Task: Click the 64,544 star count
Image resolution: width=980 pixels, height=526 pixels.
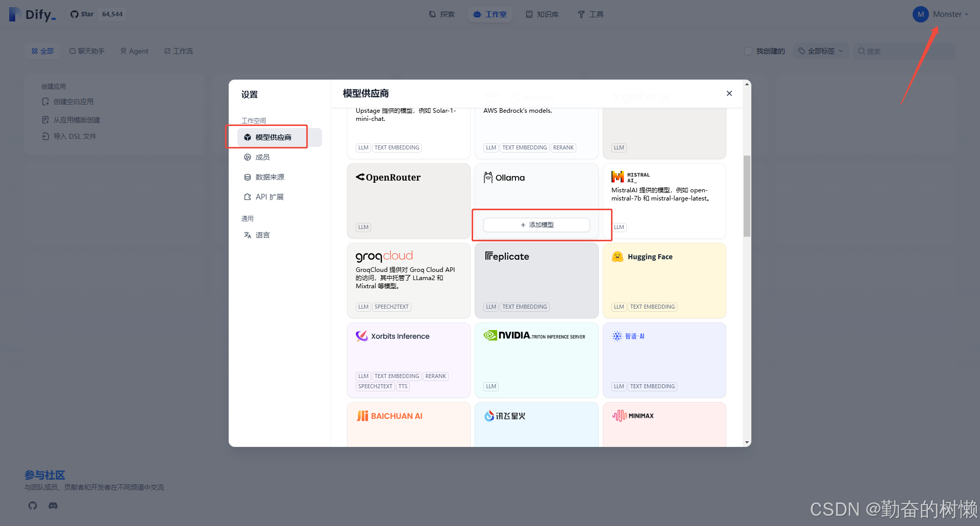Action: point(112,14)
